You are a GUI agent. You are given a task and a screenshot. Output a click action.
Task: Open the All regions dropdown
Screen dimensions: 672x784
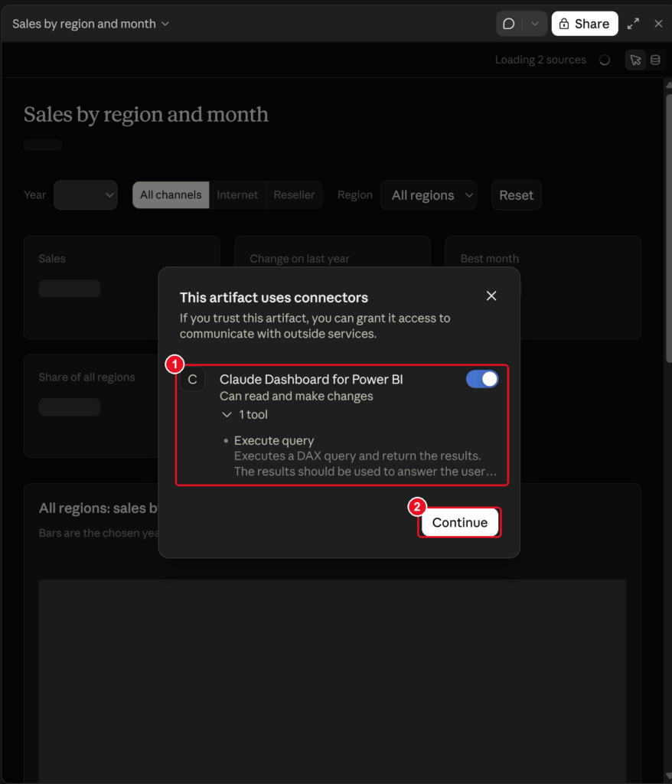click(429, 195)
